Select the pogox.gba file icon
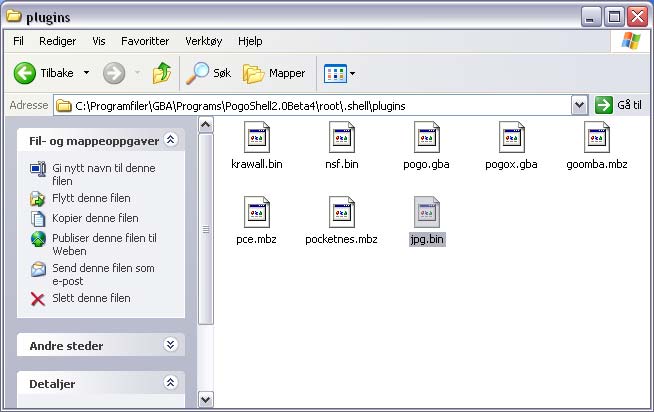The height and width of the screenshot is (412, 654). [x=512, y=137]
